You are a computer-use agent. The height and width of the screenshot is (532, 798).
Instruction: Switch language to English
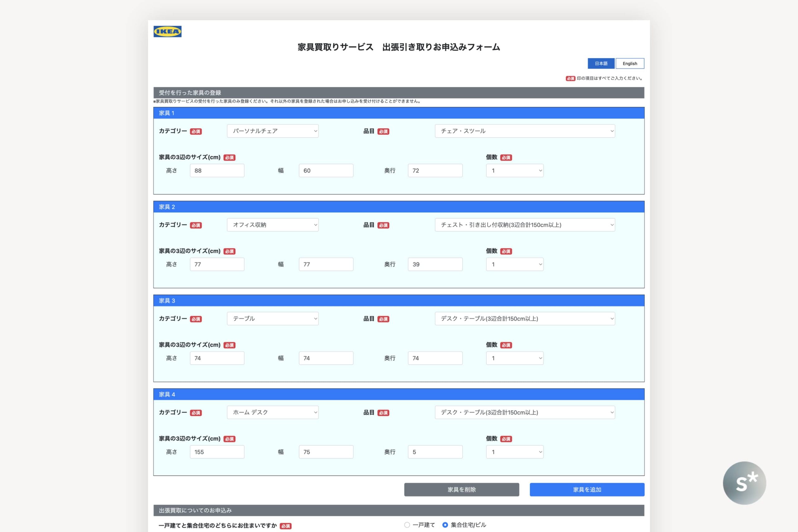tap(629, 64)
